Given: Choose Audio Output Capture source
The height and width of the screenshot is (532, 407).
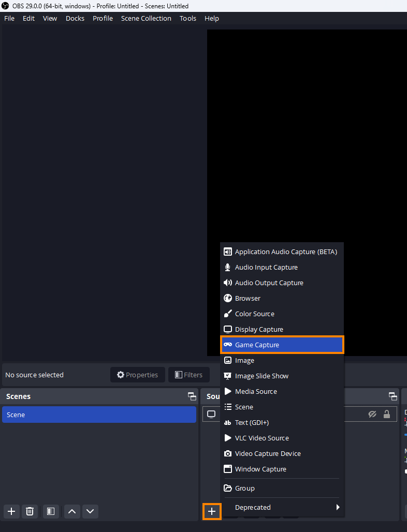Looking at the screenshot, I should (x=282, y=283).
